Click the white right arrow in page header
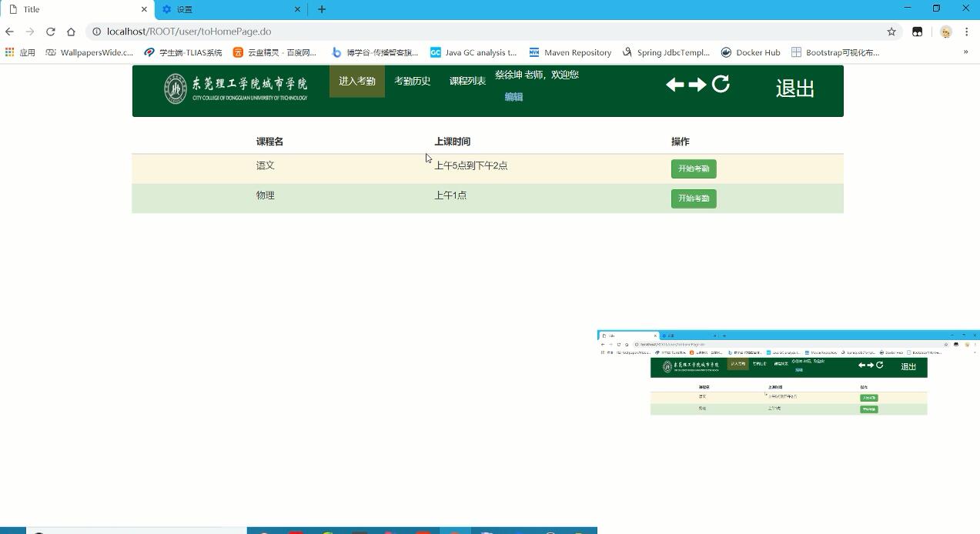The width and height of the screenshot is (980, 534). point(697,84)
